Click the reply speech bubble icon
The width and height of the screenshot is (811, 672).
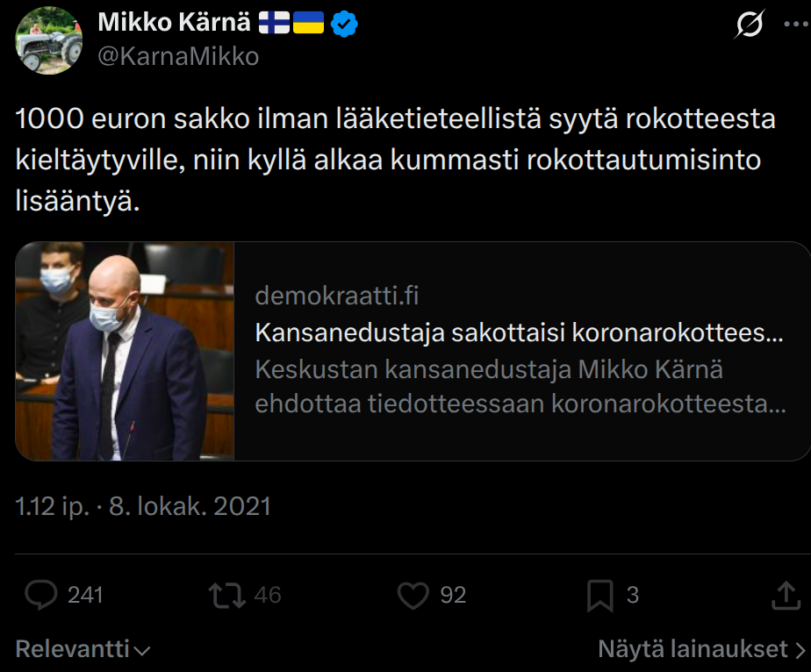click(x=40, y=596)
